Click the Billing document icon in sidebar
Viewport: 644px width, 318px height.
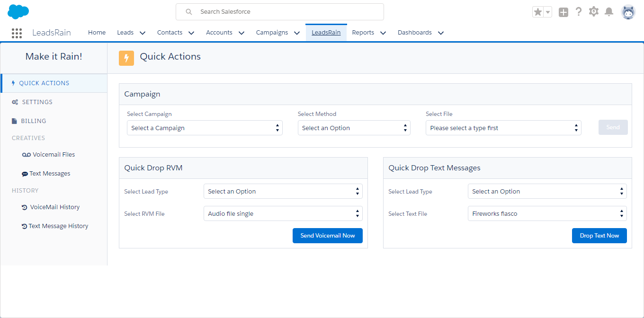15,121
